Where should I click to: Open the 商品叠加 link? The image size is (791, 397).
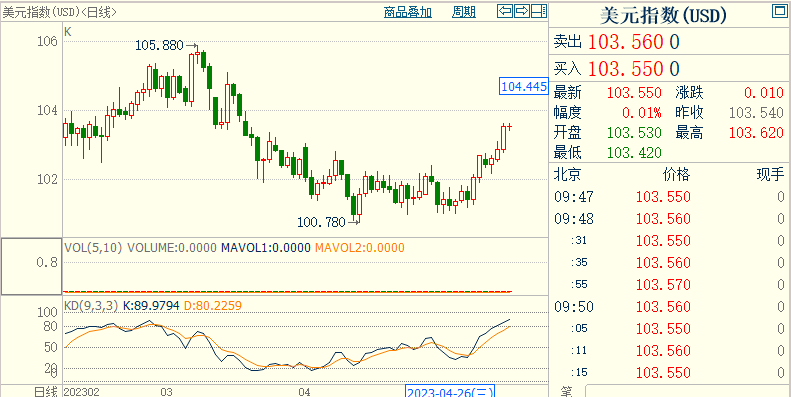(x=408, y=13)
